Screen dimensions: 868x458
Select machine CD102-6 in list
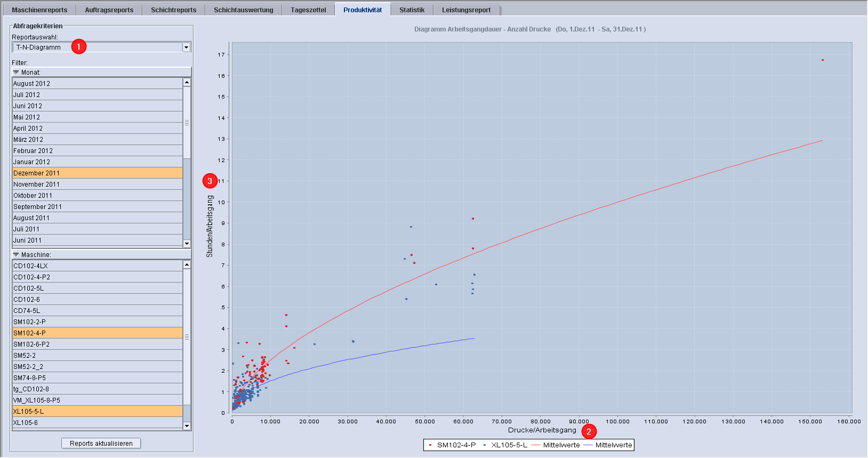(27, 300)
